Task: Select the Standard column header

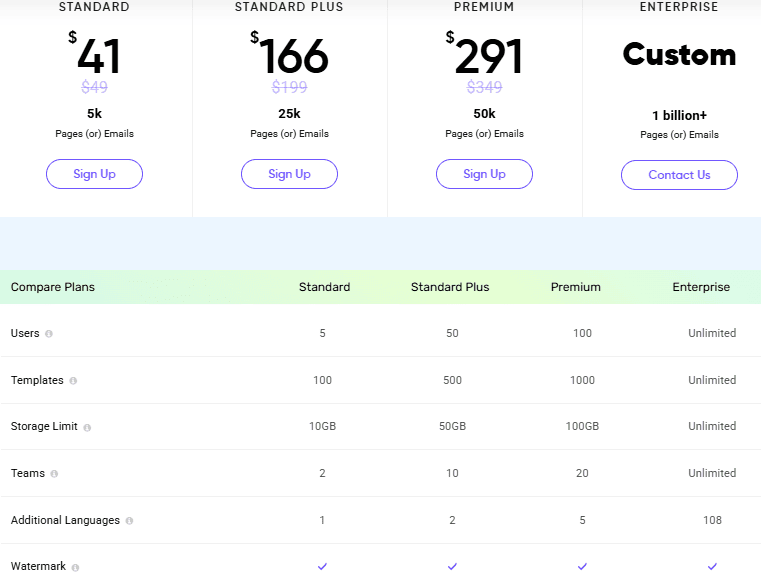Action: click(324, 287)
